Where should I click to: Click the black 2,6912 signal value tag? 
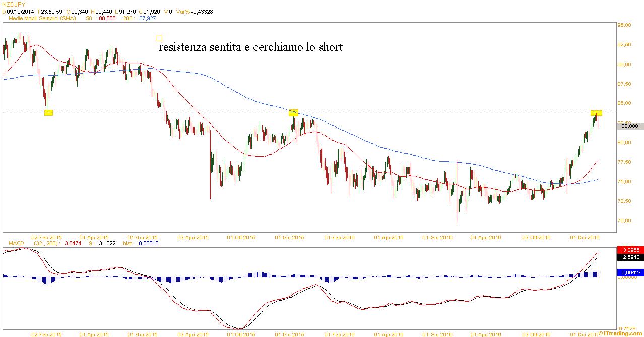tap(630, 257)
